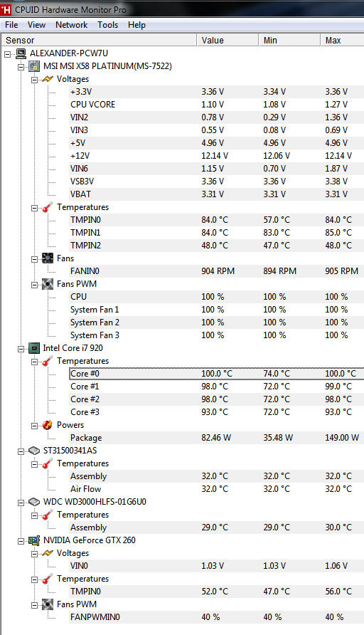Click the WDC WD3000HLFS drive icon

tap(34, 502)
